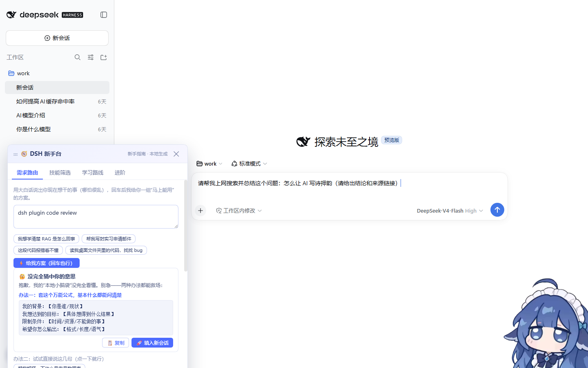This screenshot has height=368, width=588.
Task: Close the DSH 新手台 panel
Action: 176,154
